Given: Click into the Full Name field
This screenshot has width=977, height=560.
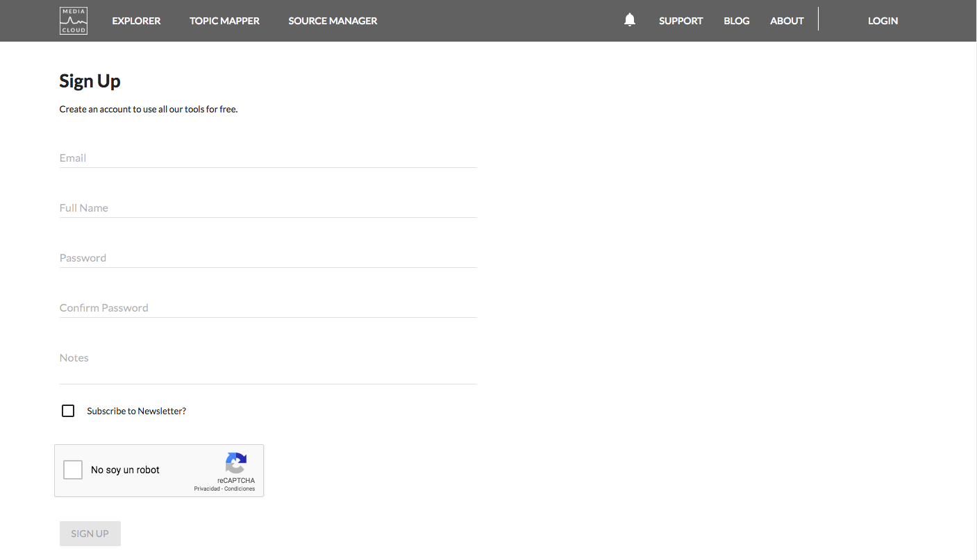Looking at the screenshot, I should click(267, 207).
